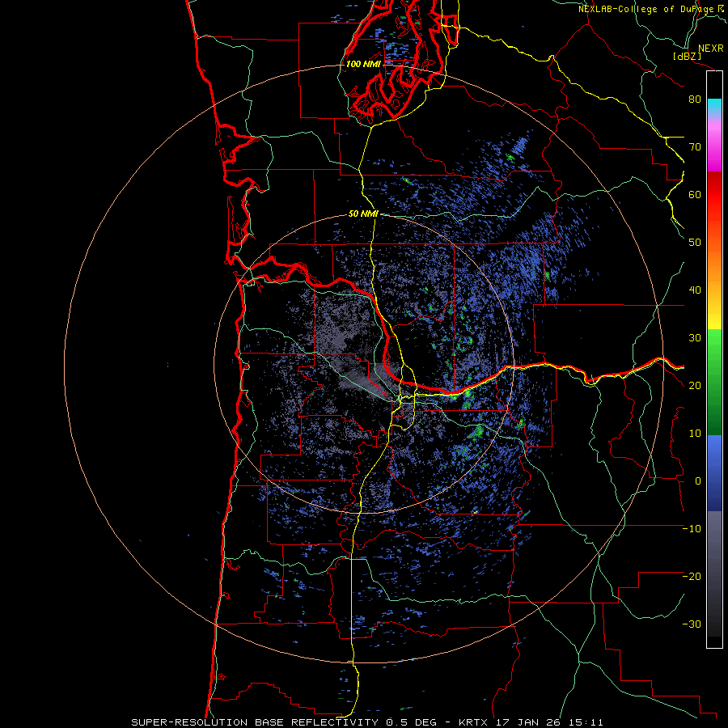Click the "50 NMI" range ring label
The height and width of the screenshot is (728, 728).
click(363, 214)
